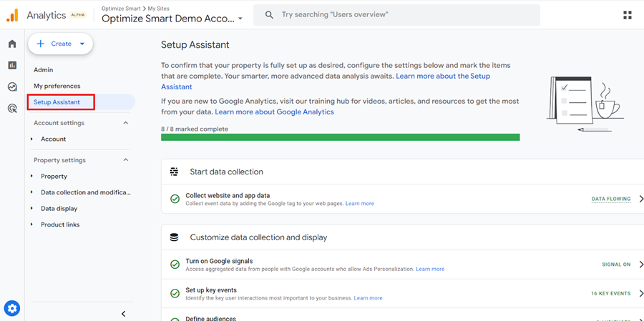Click Learn more under Turn on Google signals

coord(430,270)
